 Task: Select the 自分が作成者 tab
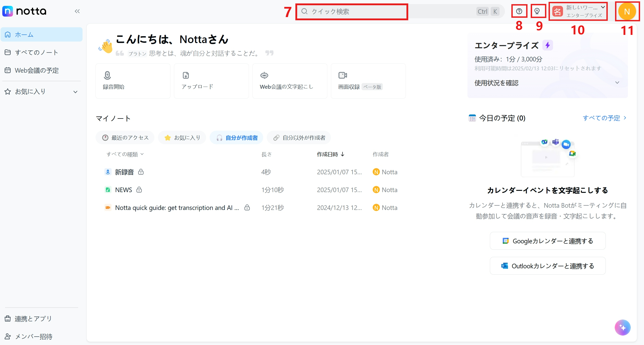point(237,138)
